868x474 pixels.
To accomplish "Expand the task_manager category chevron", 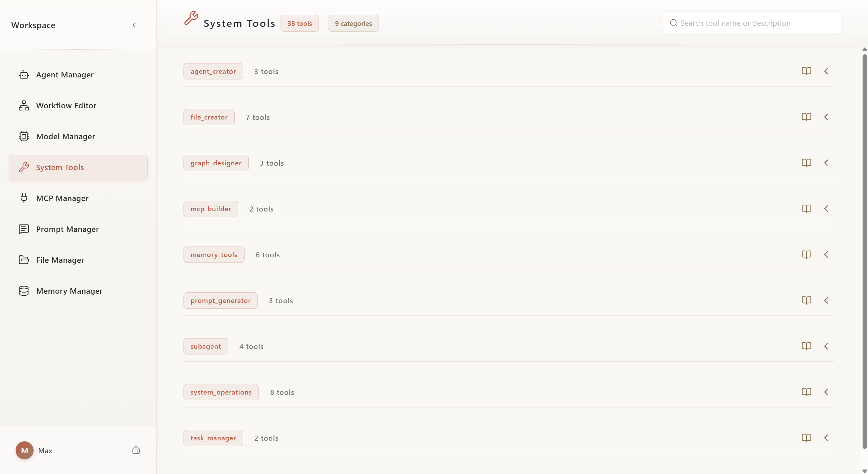I will (826, 438).
